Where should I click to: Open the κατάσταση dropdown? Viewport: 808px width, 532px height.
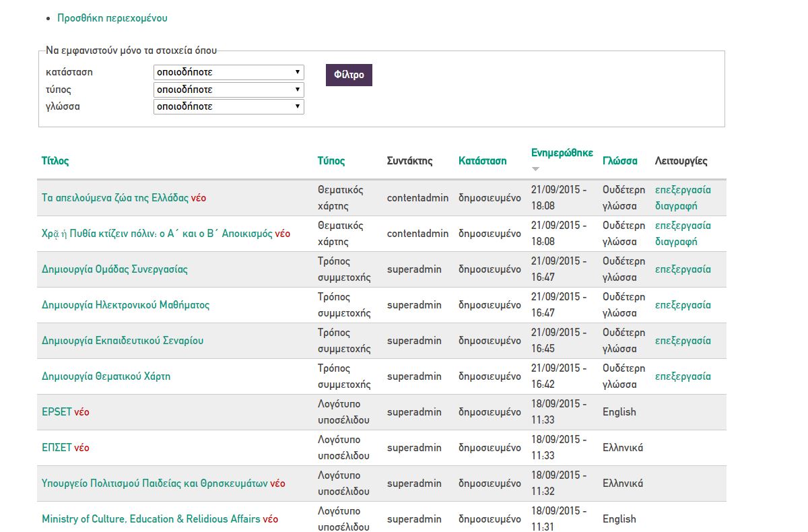tap(228, 72)
